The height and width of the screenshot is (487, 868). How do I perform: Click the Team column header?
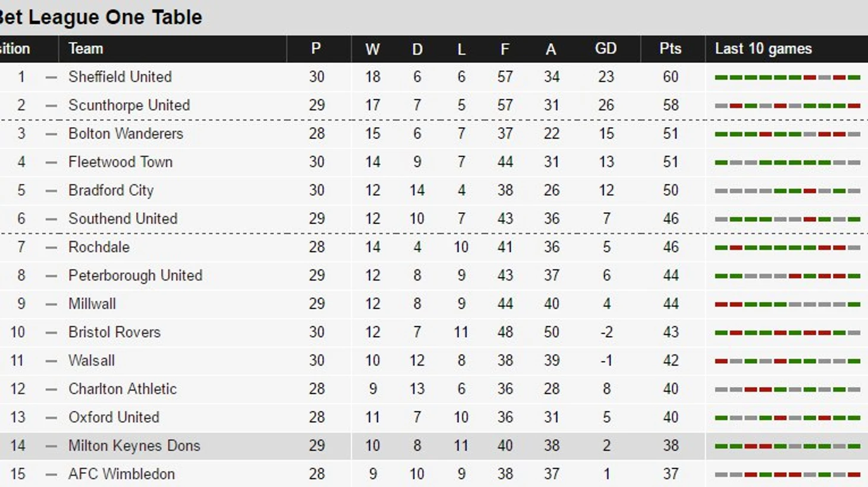[86, 49]
